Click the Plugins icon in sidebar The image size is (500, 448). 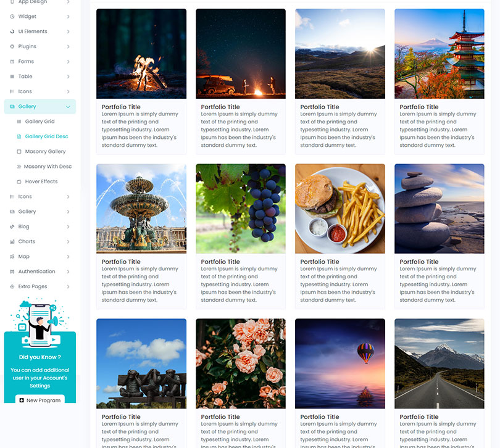point(12,46)
